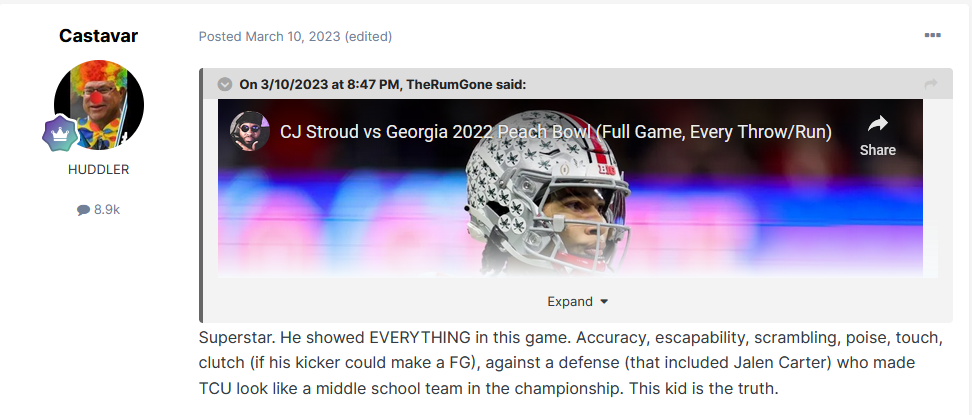
Task: Expand the quoted post content
Action: click(569, 301)
